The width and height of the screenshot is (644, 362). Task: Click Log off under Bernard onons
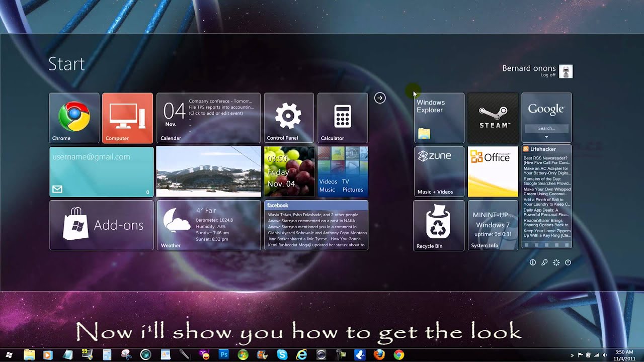tap(548, 75)
